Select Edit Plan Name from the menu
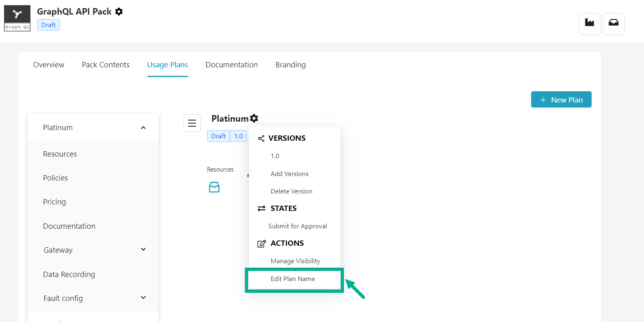Viewport: 644px width, 322px height. [x=293, y=279]
